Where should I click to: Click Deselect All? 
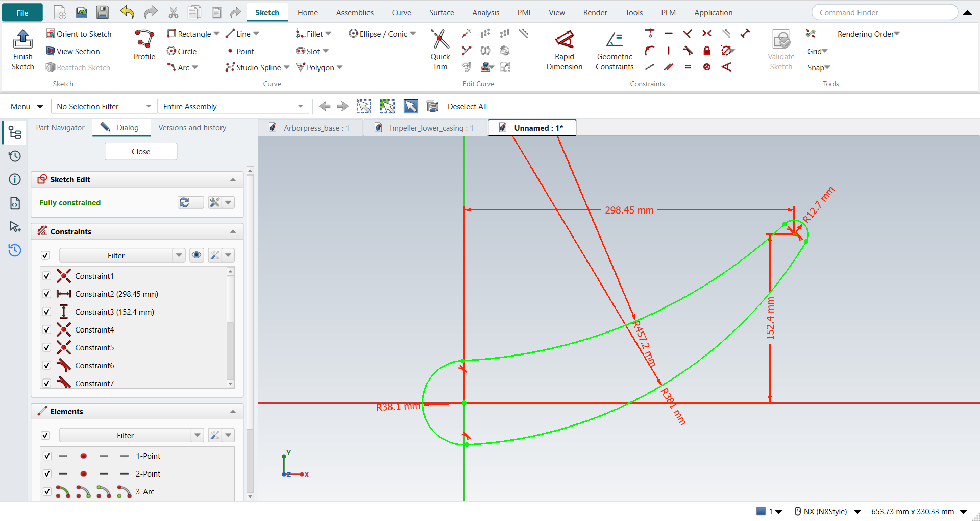click(467, 106)
